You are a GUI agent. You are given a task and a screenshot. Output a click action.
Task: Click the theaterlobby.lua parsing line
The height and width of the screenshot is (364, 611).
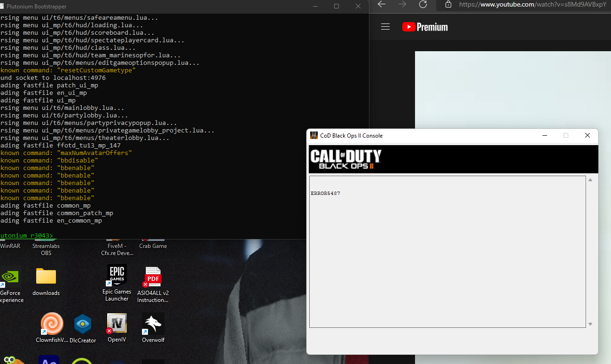(85, 138)
